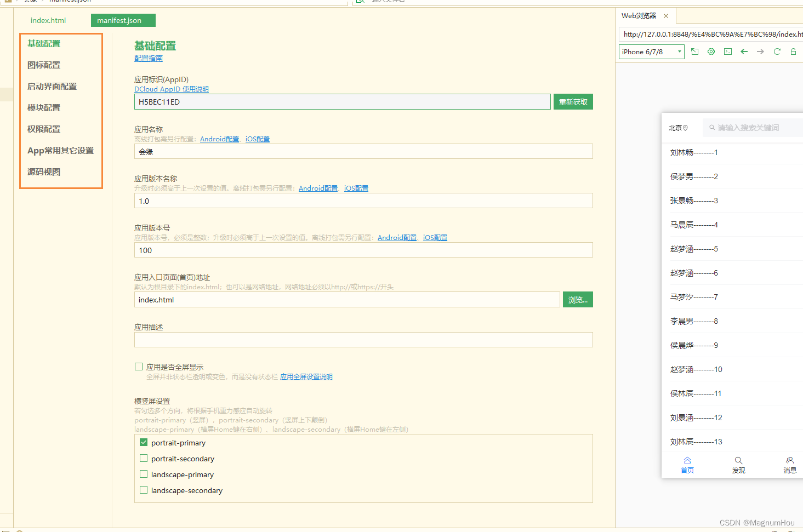Switch to the index.html tab
The image size is (803, 532).
tap(48, 20)
